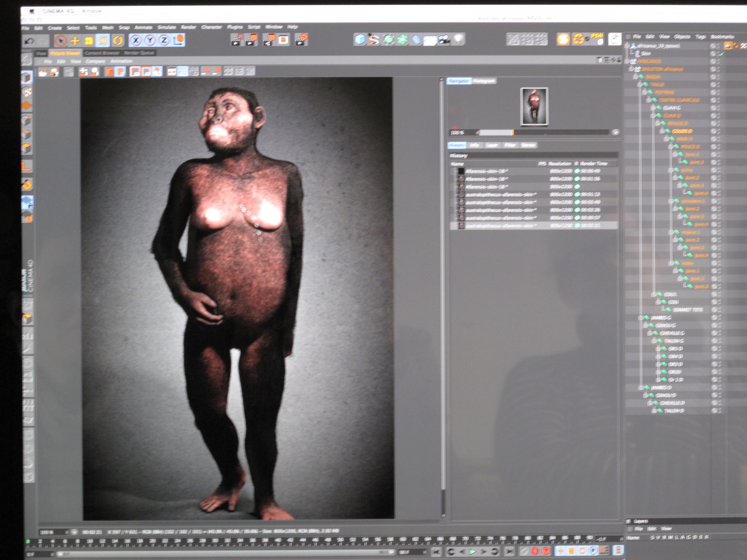747x560 pixels.
Task: Switch to the Render Queue tab
Action: [x=139, y=53]
